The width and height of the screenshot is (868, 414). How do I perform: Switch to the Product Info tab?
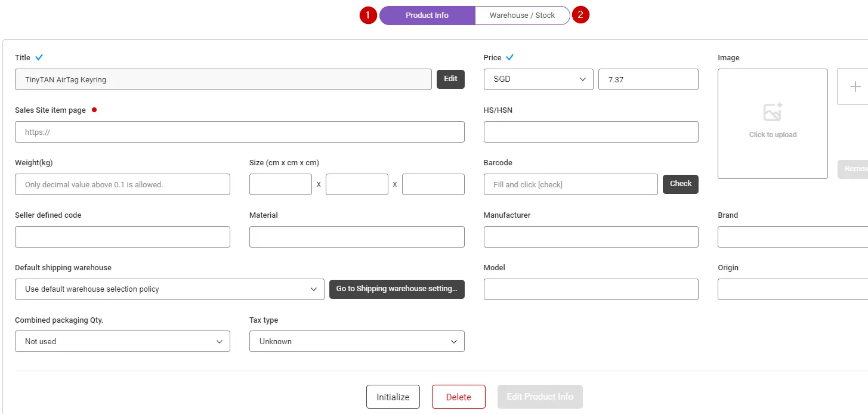[427, 16]
